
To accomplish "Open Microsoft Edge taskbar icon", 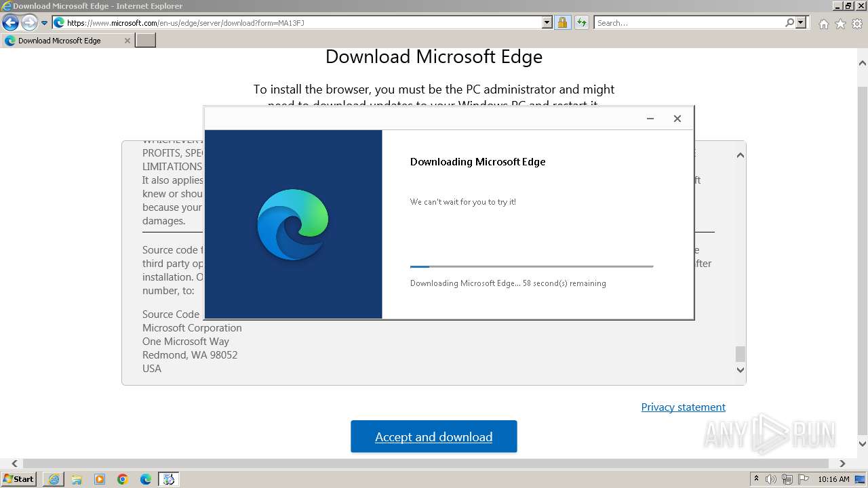I will click(x=146, y=479).
